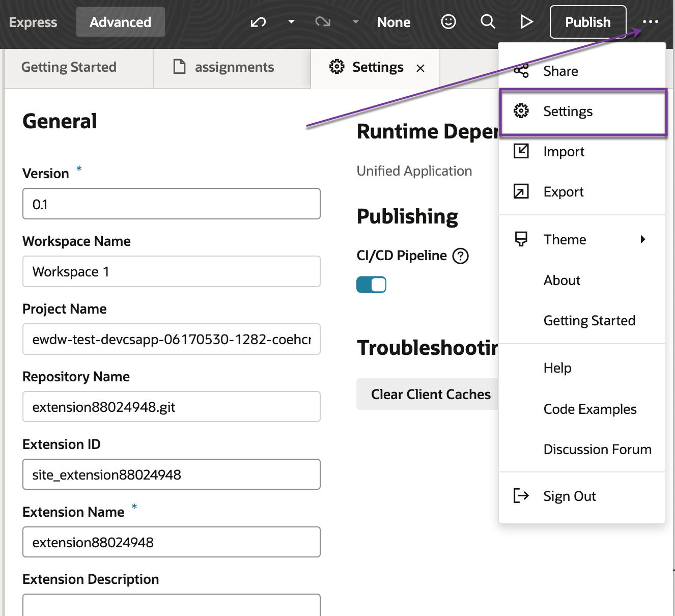Viewport: 675px width, 616px height.
Task: Close the Settings tab
Action: pyautogui.click(x=420, y=68)
